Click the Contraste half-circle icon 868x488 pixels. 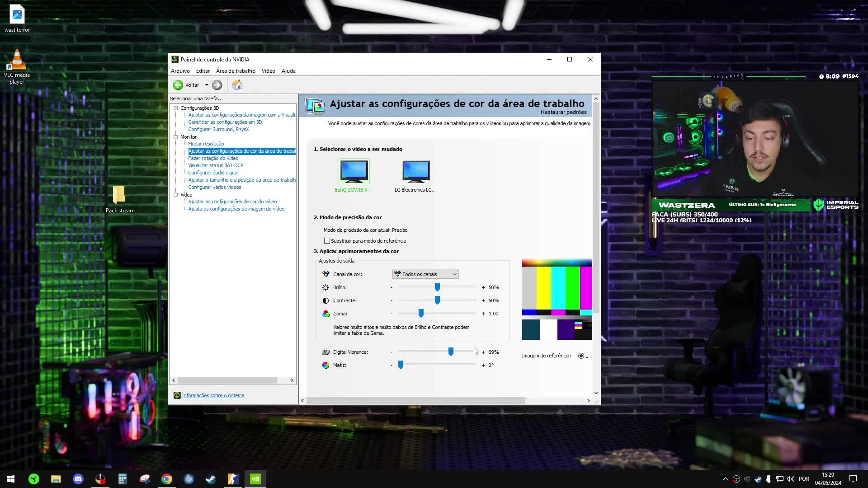click(325, 300)
